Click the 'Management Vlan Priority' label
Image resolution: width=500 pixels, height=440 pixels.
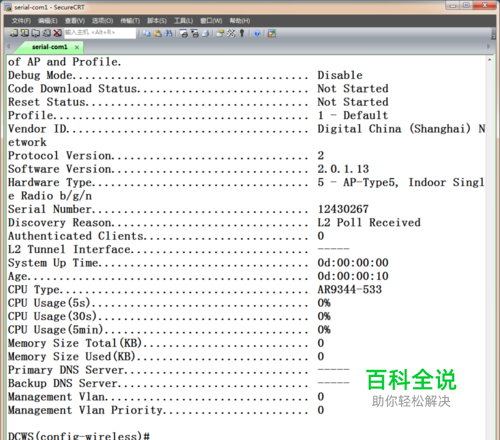85,410
